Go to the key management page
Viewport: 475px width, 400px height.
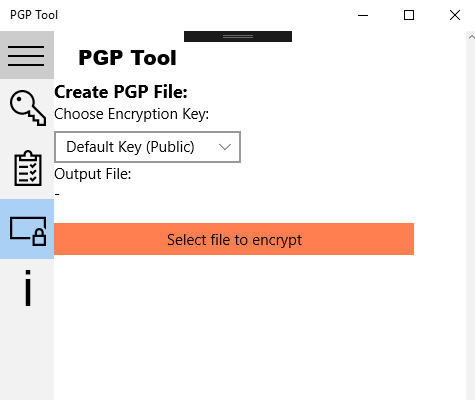coord(27,108)
